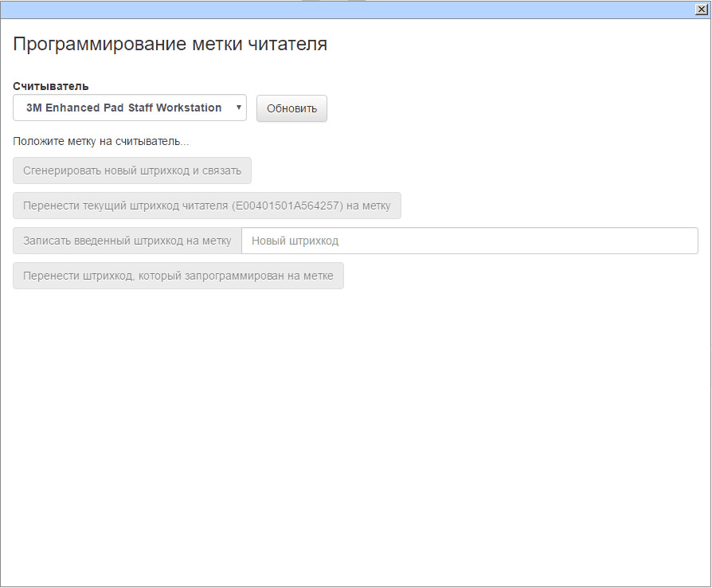
Task: Click Перенести штрихкод, который запрограммирован на метке
Action: click(178, 276)
